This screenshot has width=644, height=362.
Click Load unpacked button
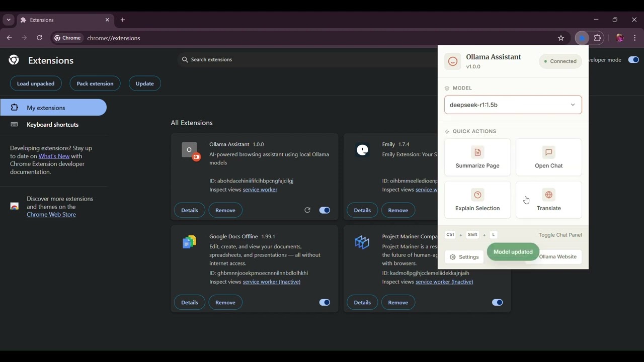[x=36, y=83]
